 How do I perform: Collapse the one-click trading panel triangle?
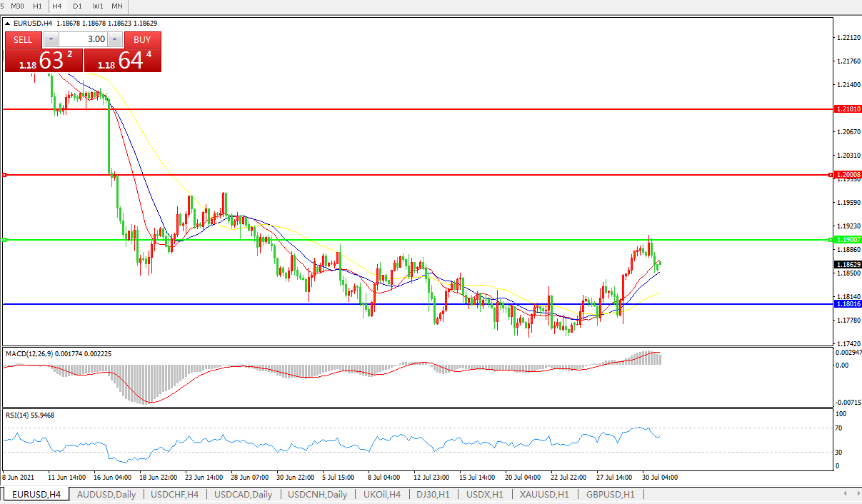coord(8,24)
